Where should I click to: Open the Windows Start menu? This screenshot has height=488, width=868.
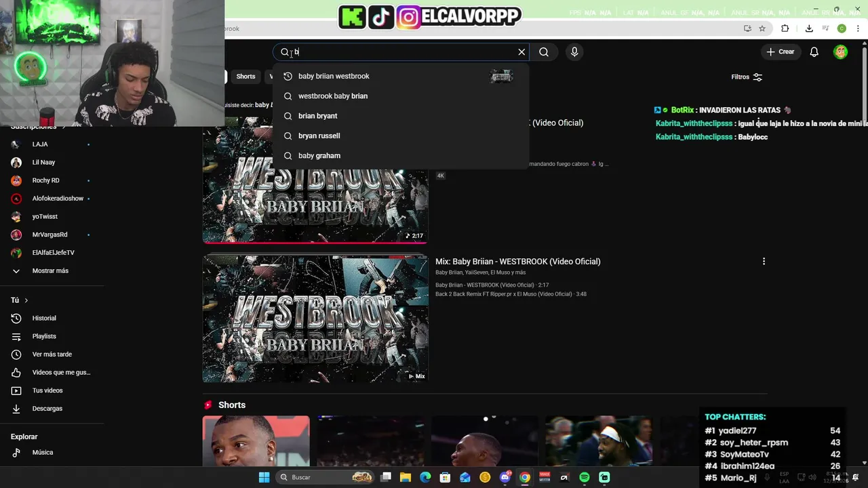click(x=264, y=477)
